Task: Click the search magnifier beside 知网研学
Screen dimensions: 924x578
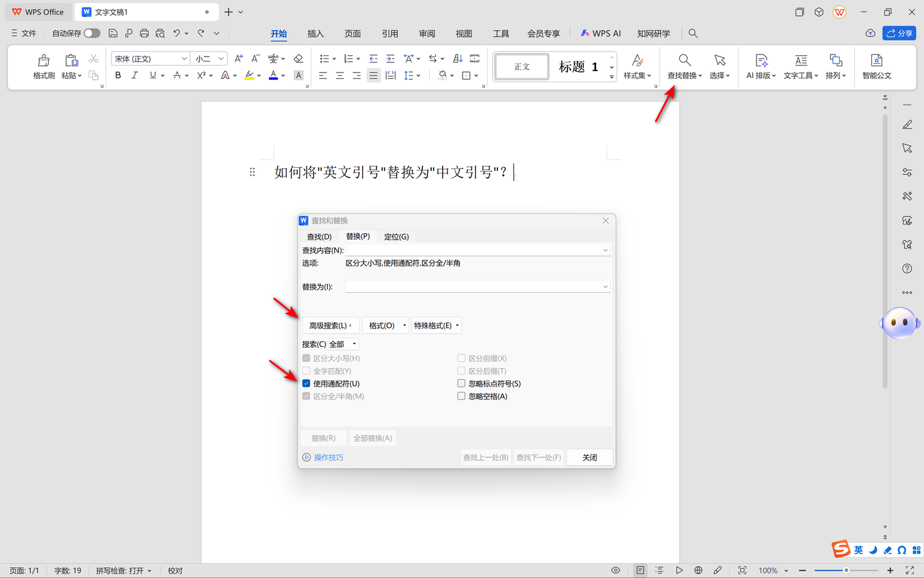Action: point(693,33)
